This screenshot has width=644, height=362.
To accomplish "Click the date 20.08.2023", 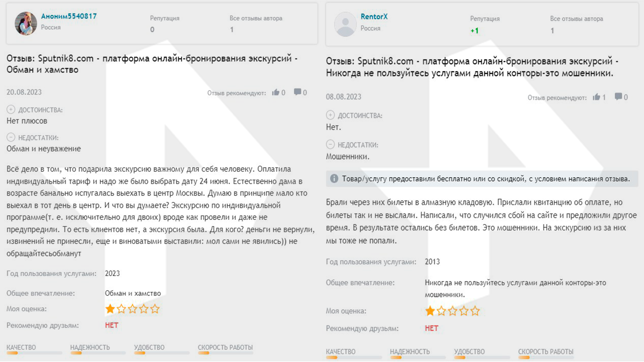I will pos(24,92).
